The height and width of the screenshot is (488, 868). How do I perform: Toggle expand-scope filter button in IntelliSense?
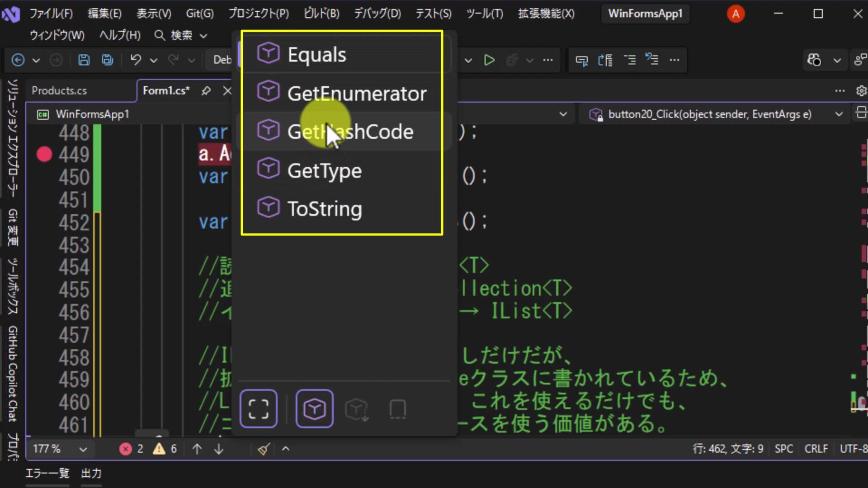click(259, 409)
